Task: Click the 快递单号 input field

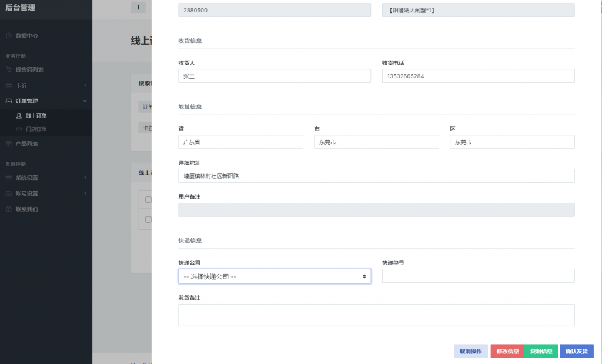Action: pyautogui.click(x=479, y=276)
